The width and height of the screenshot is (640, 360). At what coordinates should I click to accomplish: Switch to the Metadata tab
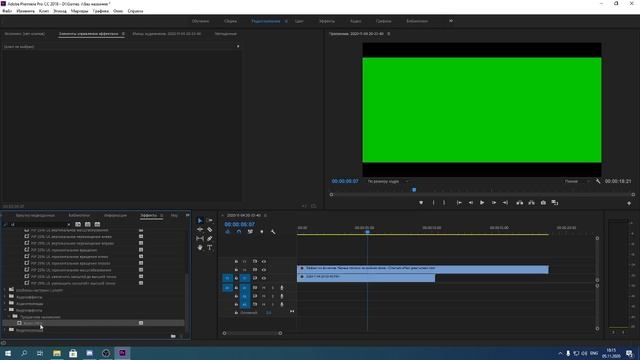(x=225, y=34)
